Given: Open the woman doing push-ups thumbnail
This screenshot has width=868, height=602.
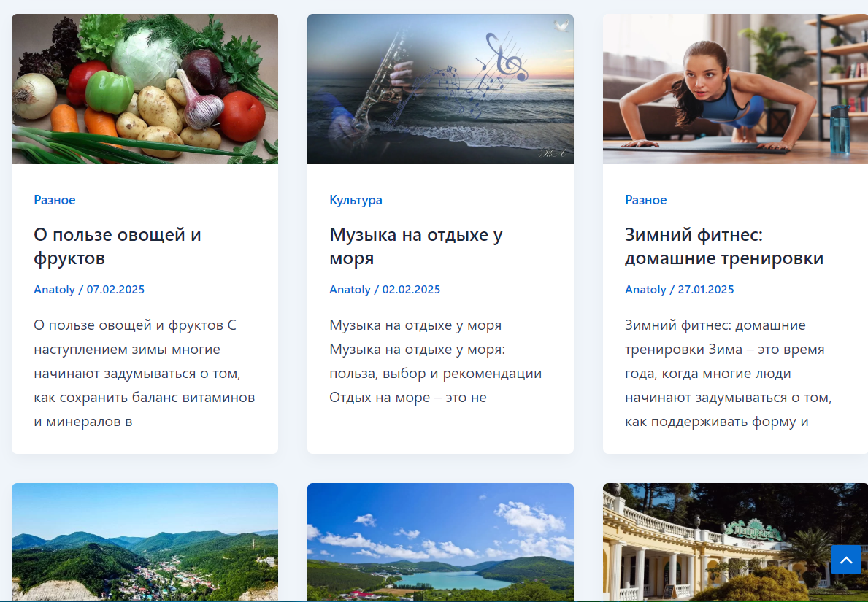Looking at the screenshot, I should pyautogui.click(x=735, y=89).
